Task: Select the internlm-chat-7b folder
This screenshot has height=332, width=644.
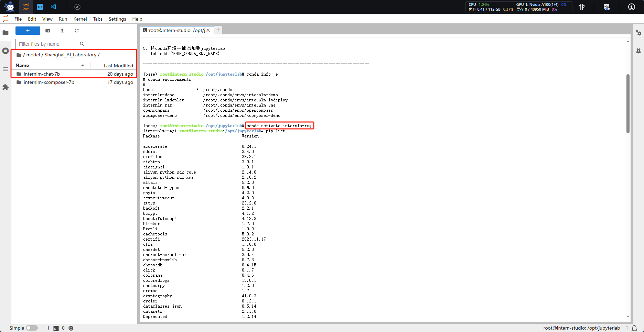Action: [x=75, y=74]
